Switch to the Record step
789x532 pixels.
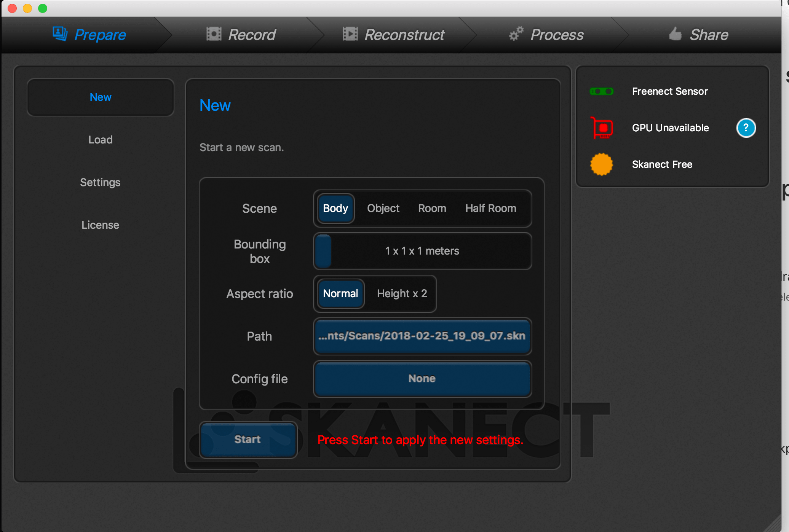tap(241, 35)
